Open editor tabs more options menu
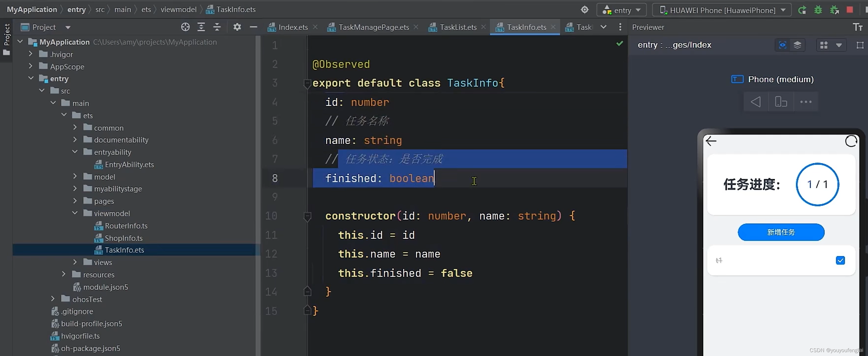 click(620, 27)
